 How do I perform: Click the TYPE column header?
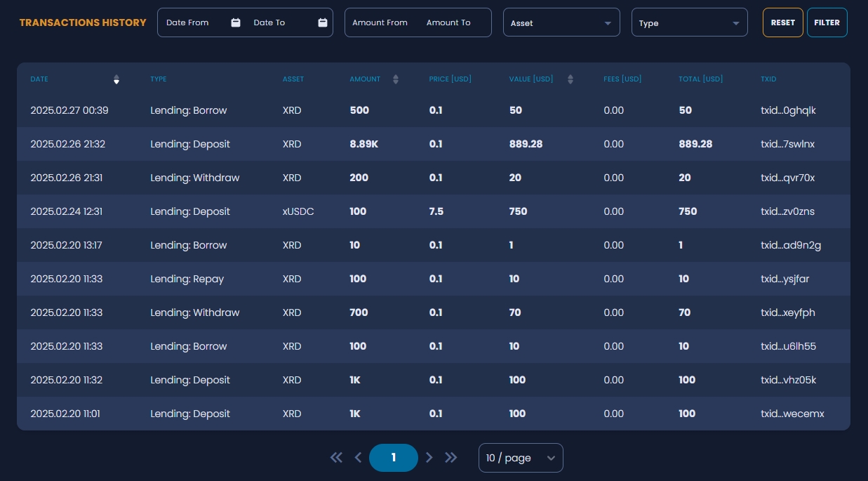[x=159, y=79]
